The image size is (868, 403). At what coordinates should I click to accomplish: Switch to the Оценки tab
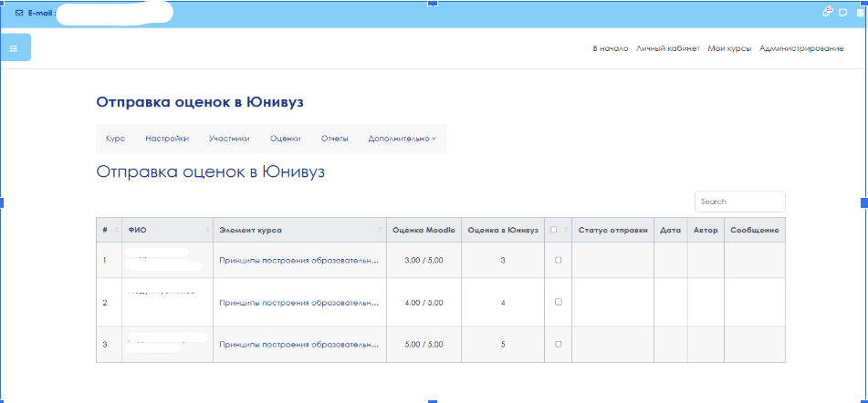(285, 139)
